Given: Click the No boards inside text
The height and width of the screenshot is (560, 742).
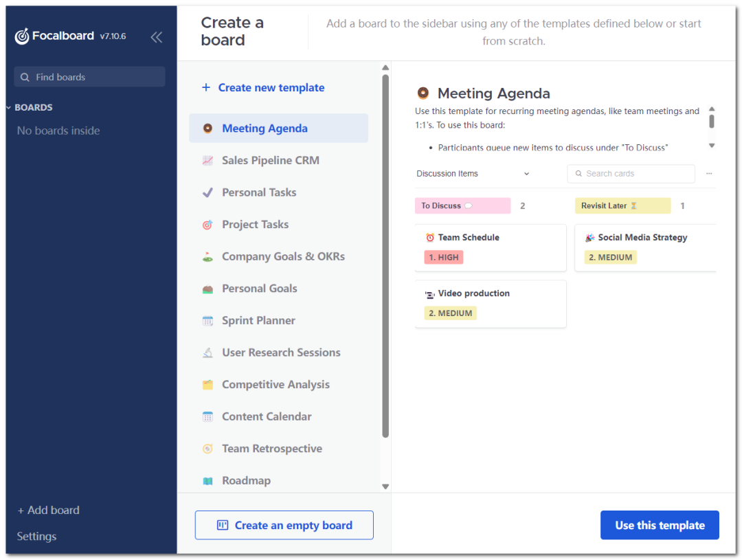Looking at the screenshot, I should tap(58, 131).
